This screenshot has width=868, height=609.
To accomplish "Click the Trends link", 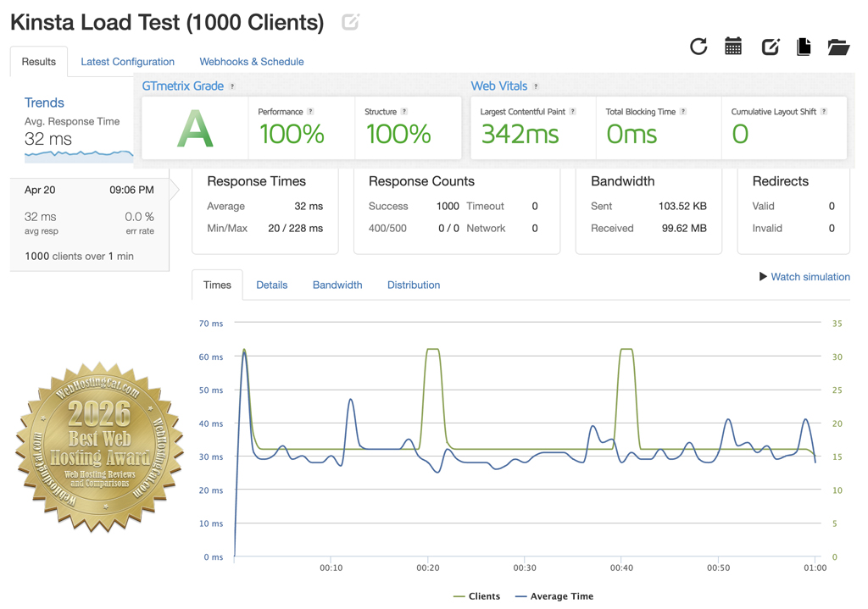I will click(44, 102).
